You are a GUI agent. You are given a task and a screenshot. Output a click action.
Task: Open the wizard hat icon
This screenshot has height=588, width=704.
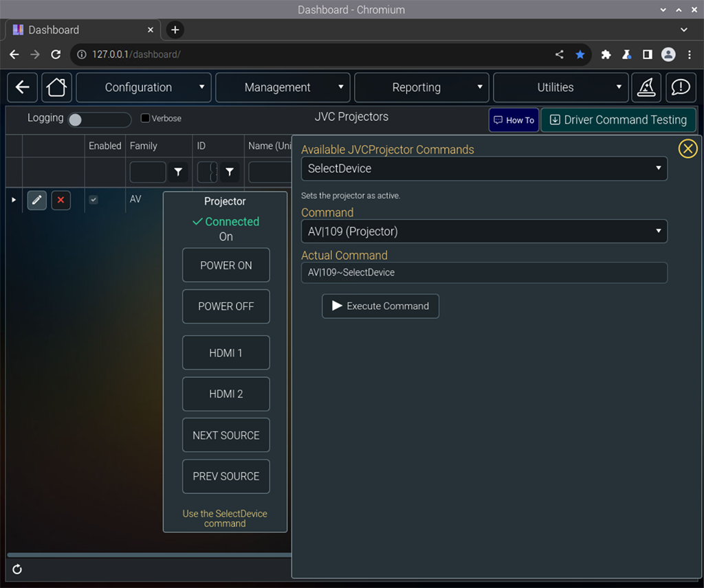click(646, 87)
